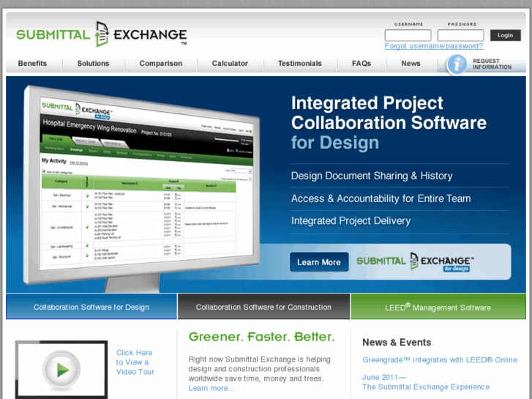The image size is (532, 399).
Task: Open the Solutions menu item
Action: coord(94,64)
